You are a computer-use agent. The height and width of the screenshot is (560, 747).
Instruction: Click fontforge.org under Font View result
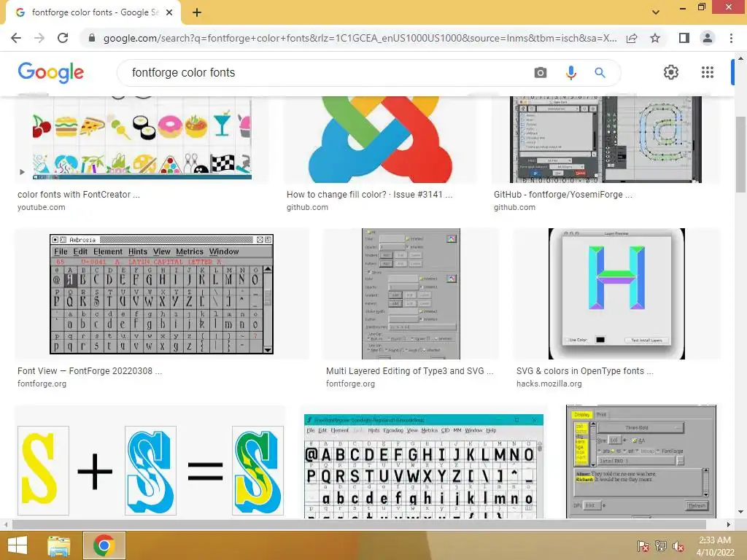pyautogui.click(x=42, y=384)
